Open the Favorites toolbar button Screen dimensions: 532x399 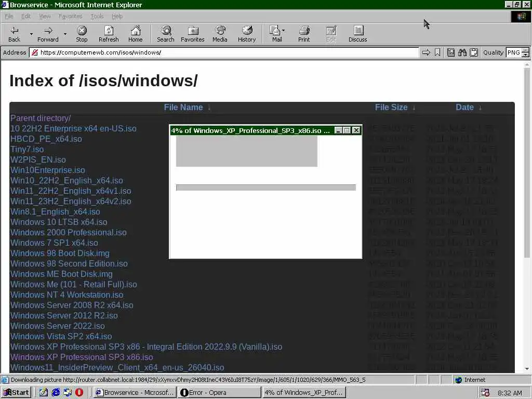(x=193, y=34)
